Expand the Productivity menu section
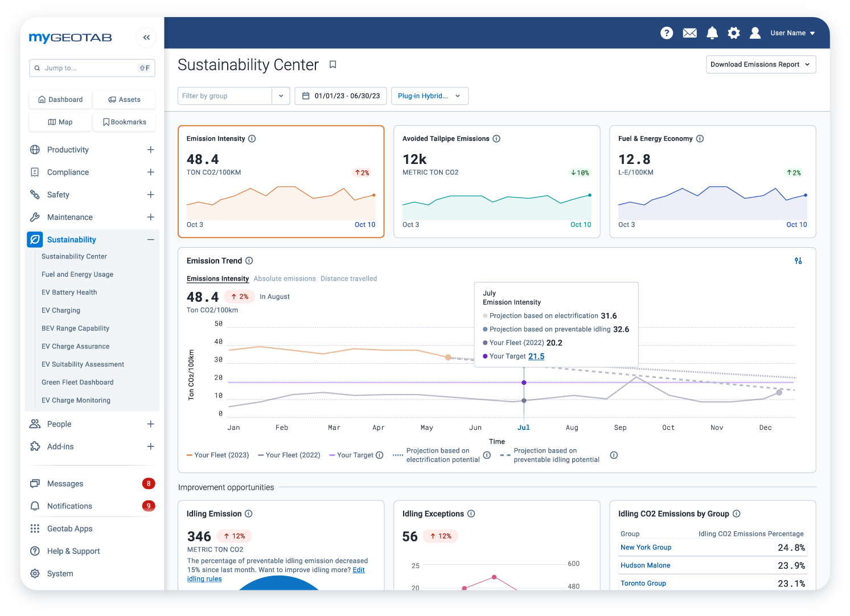This screenshot has width=850, height=616. (x=150, y=149)
